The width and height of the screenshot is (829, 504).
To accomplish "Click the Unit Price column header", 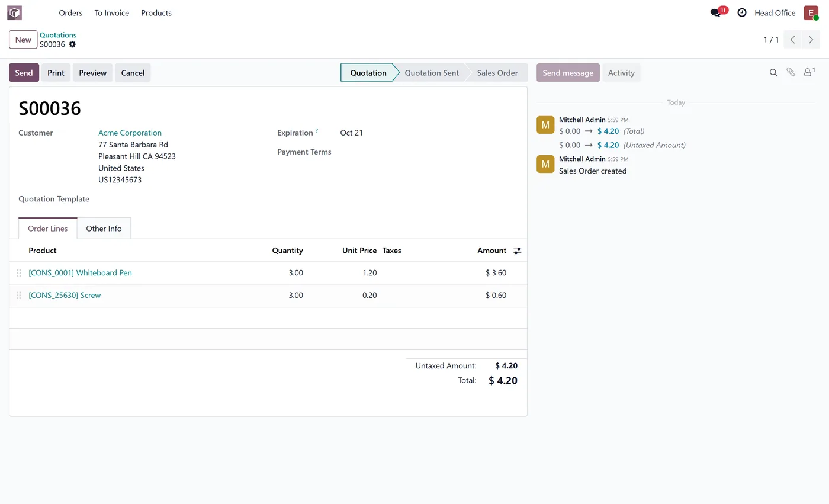I will click(x=359, y=251).
